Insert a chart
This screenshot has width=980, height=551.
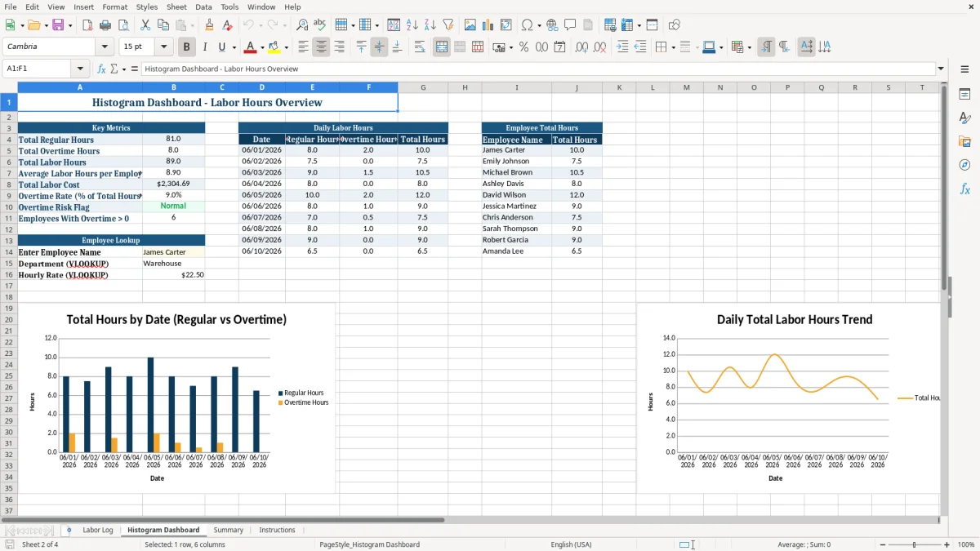488,25
